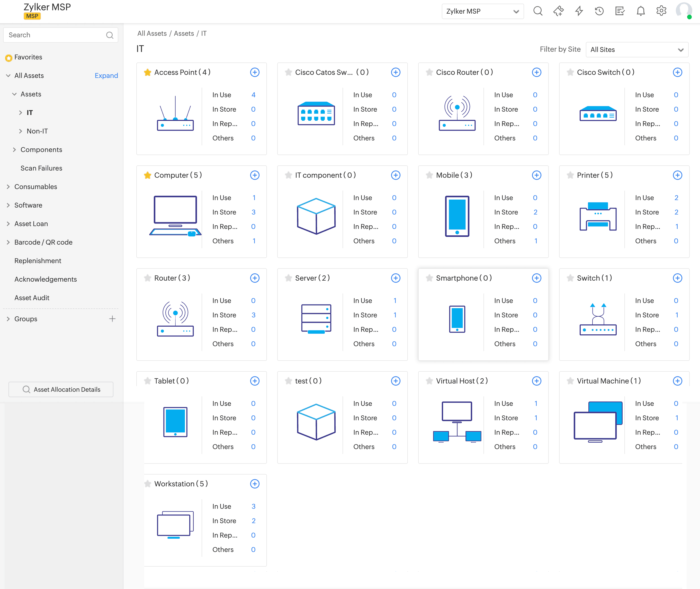The height and width of the screenshot is (589, 700).
Task: Add new Printer with plus icon
Action: (677, 175)
